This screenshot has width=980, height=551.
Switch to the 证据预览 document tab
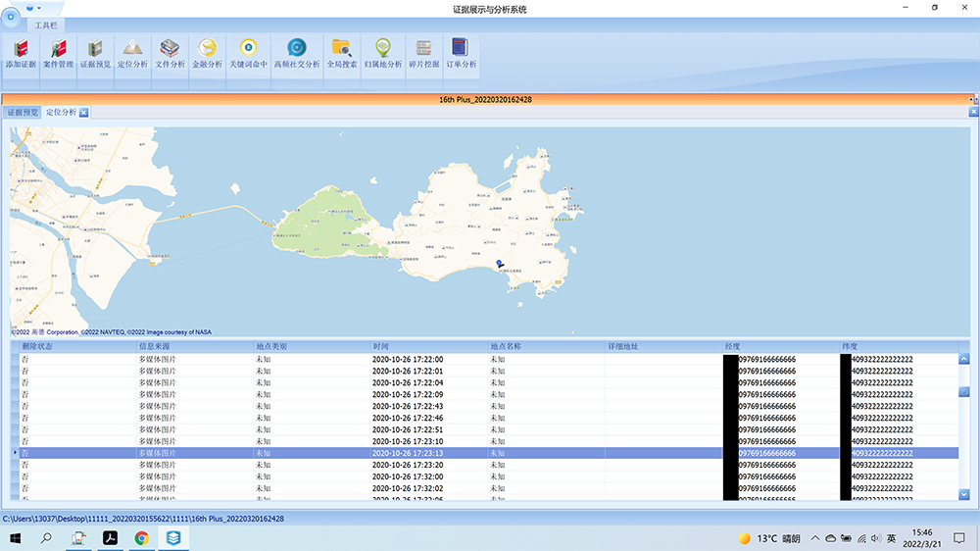(x=23, y=113)
